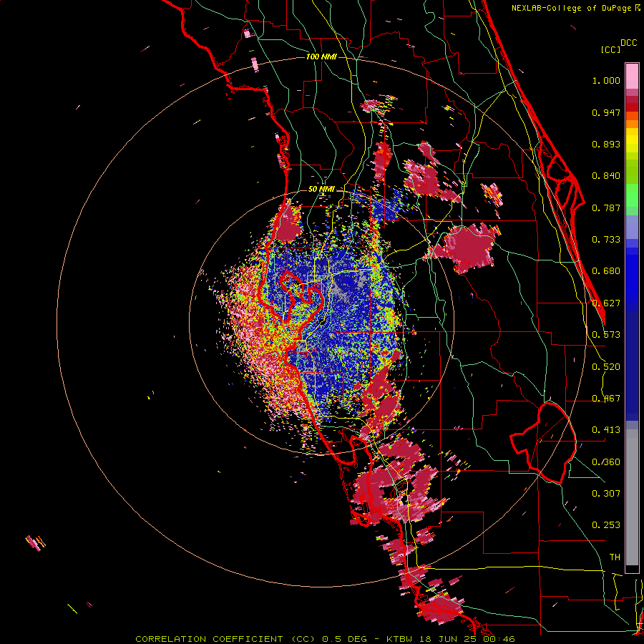The image size is (644, 644).
Task: Select the 0.573 legend value
Action: tap(606, 335)
